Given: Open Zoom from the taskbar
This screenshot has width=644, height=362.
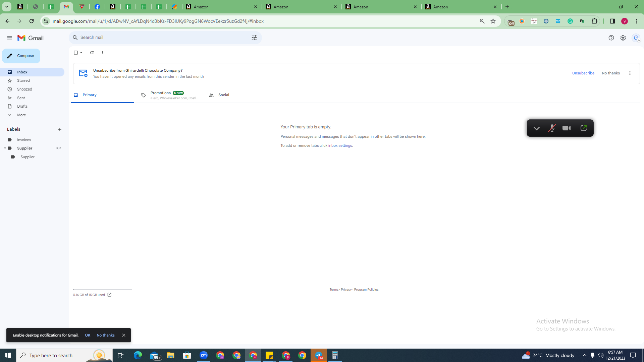Looking at the screenshot, I should click(x=204, y=355).
